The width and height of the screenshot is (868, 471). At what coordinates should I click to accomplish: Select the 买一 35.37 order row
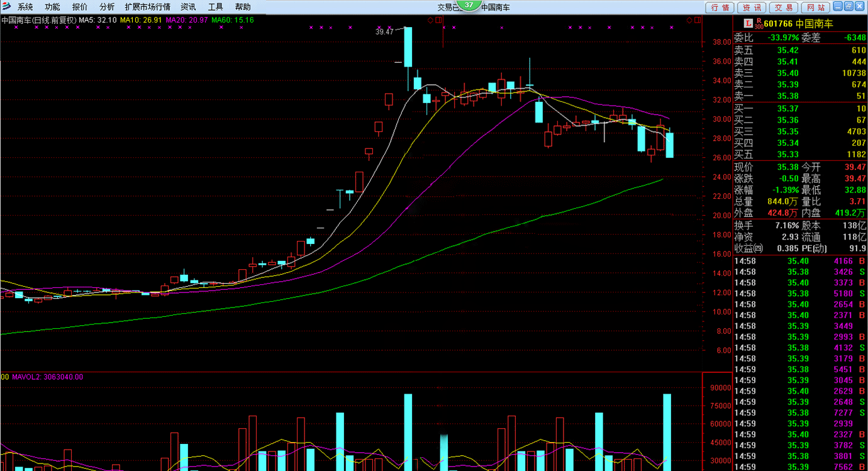[800, 109]
